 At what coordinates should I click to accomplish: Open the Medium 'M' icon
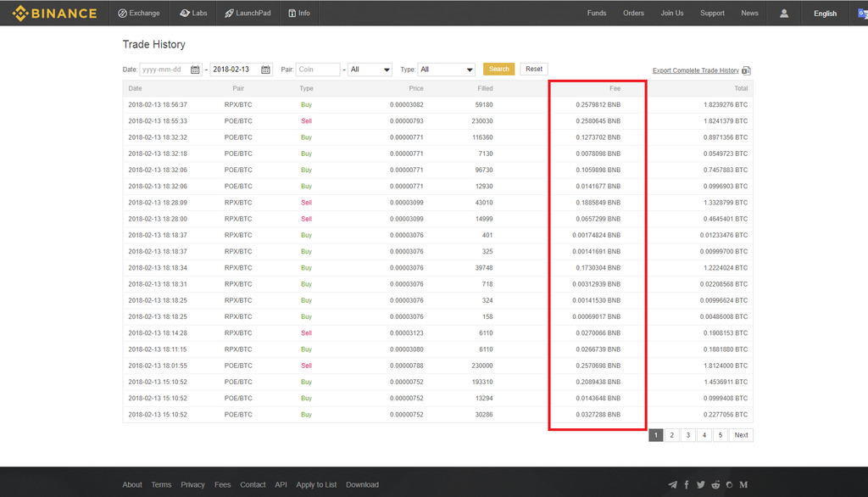click(743, 485)
